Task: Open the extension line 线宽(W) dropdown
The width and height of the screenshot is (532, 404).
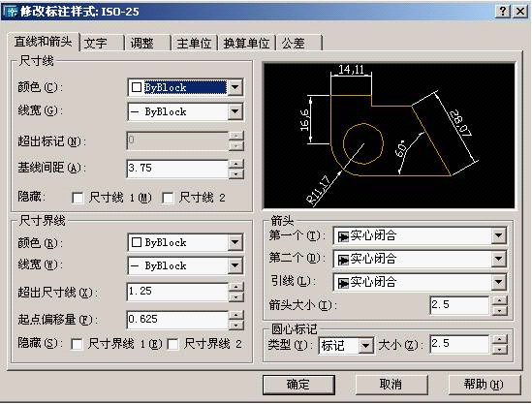Action: (235, 265)
